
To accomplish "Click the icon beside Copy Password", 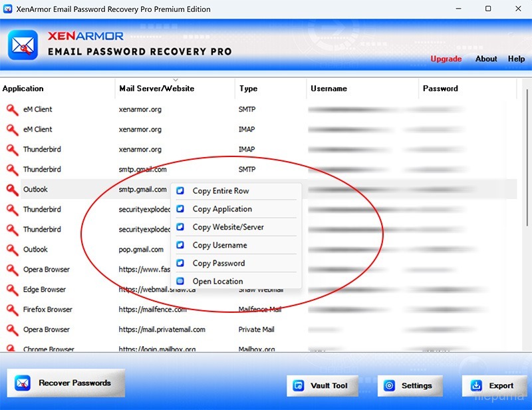I will 180,264.
